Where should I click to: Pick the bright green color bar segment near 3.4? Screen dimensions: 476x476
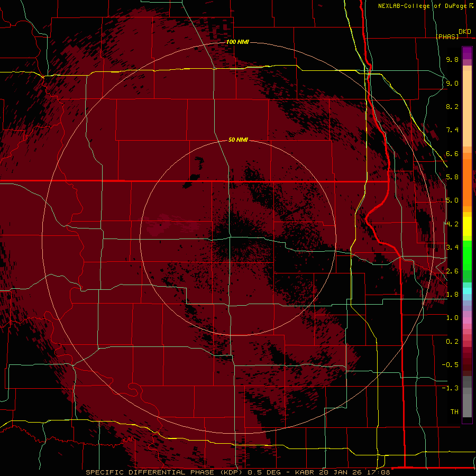pyautogui.click(x=467, y=255)
